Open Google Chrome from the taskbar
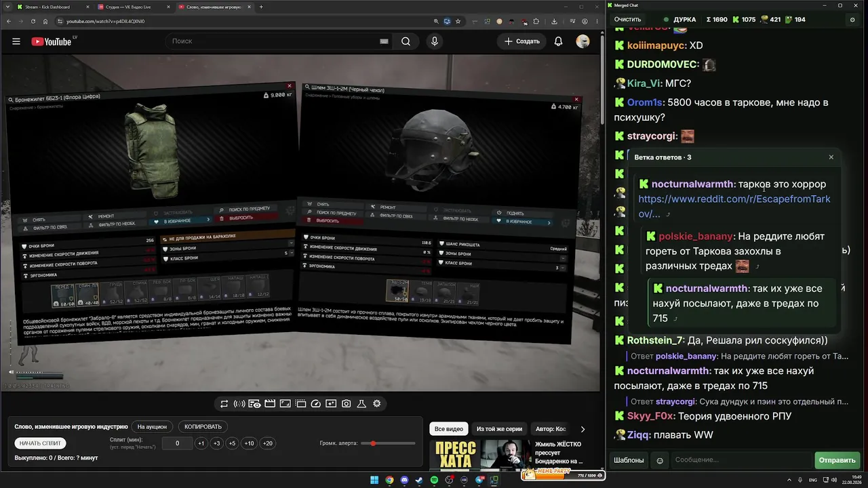 click(x=389, y=481)
